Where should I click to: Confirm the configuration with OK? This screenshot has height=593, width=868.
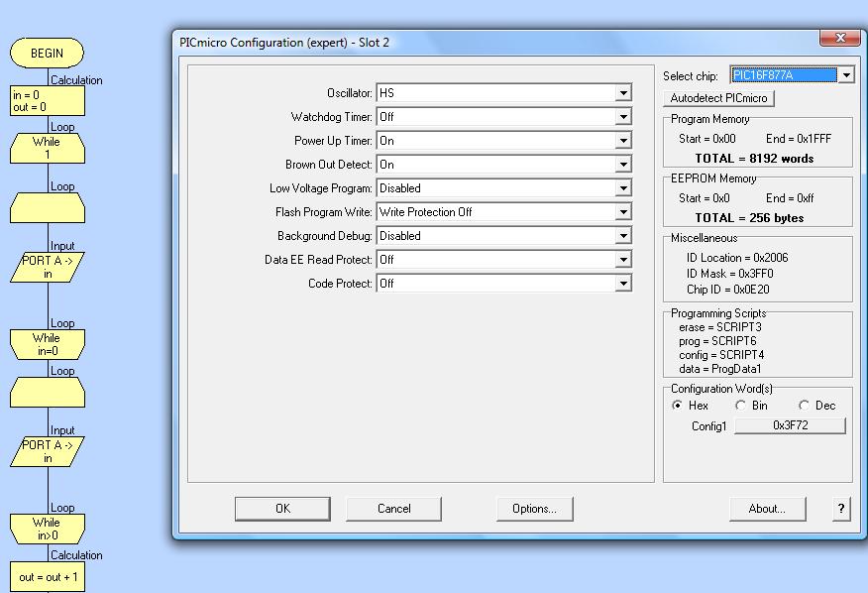click(282, 509)
